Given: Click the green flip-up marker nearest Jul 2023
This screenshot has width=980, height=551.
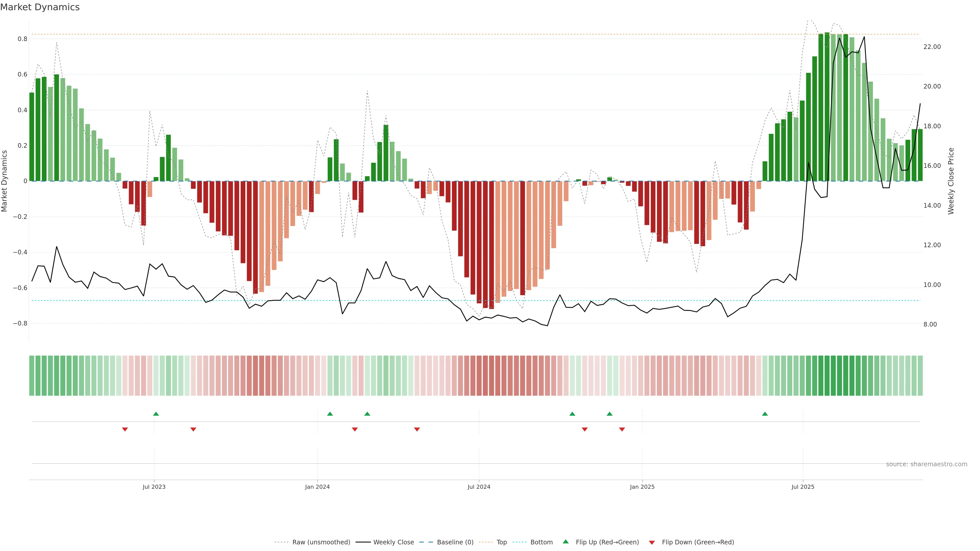Looking at the screenshot, I should (156, 414).
